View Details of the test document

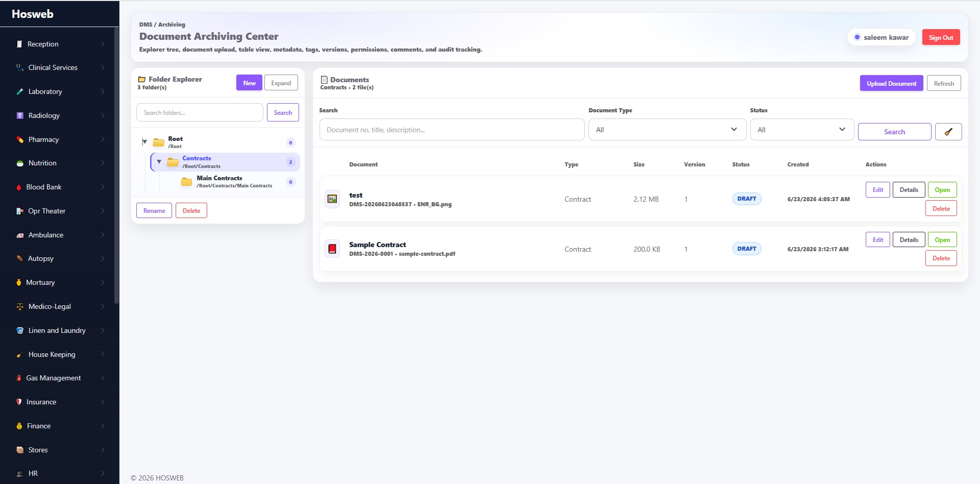(909, 189)
